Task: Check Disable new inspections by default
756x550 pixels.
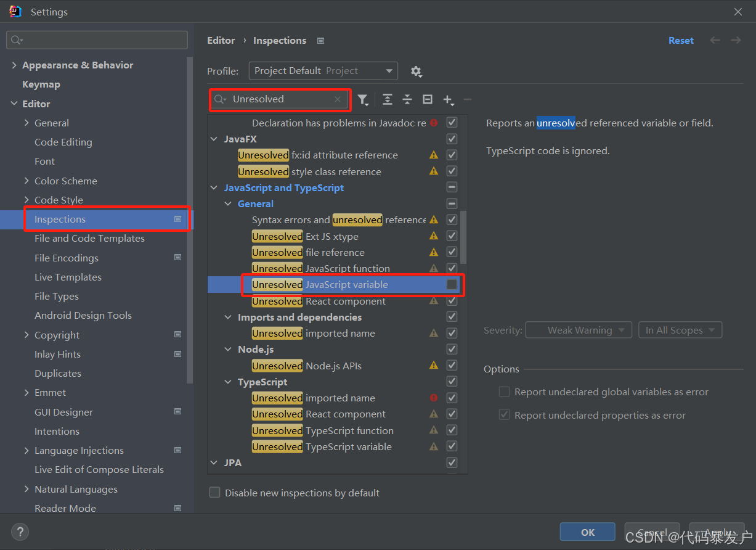Action: pyautogui.click(x=215, y=493)
